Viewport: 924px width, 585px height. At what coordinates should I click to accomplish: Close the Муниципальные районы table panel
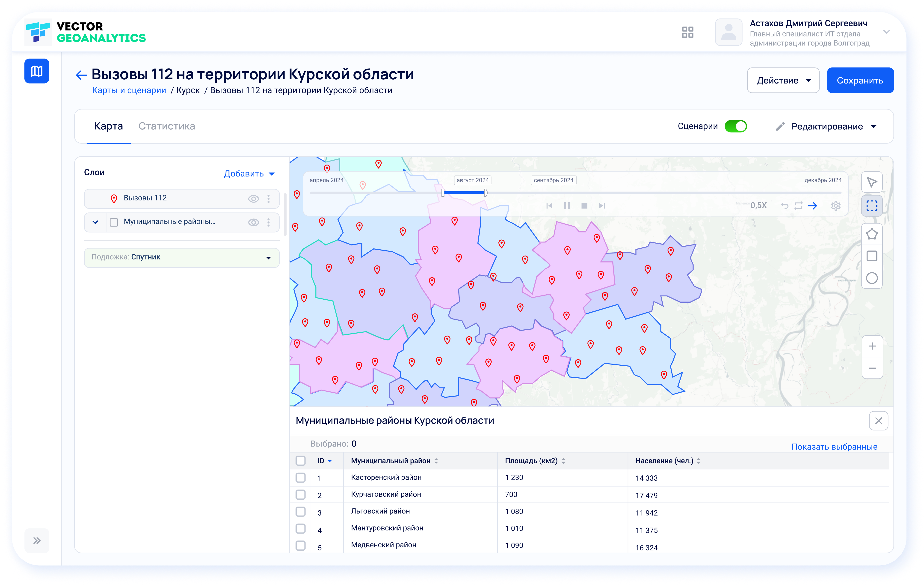(x=878, y=421)
